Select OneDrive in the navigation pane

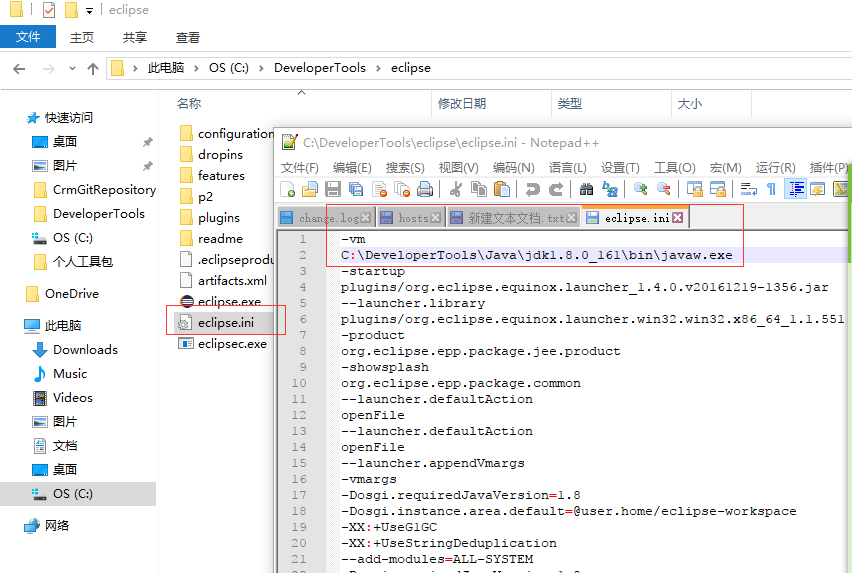click(72, 294)
